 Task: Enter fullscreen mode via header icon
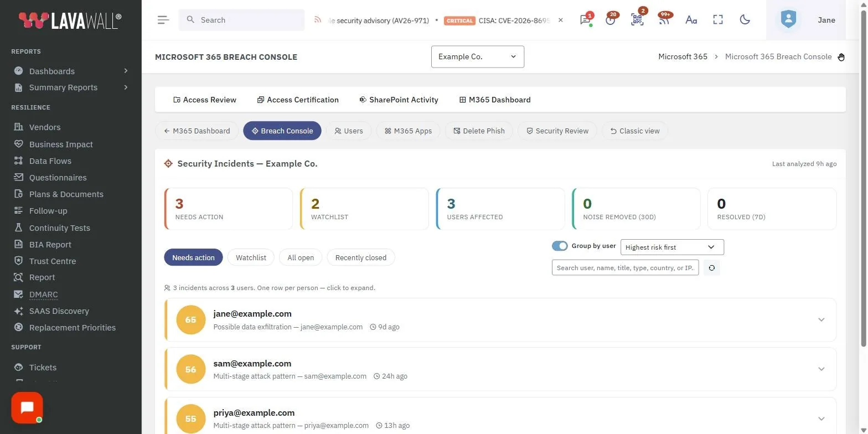click(718, 20)
